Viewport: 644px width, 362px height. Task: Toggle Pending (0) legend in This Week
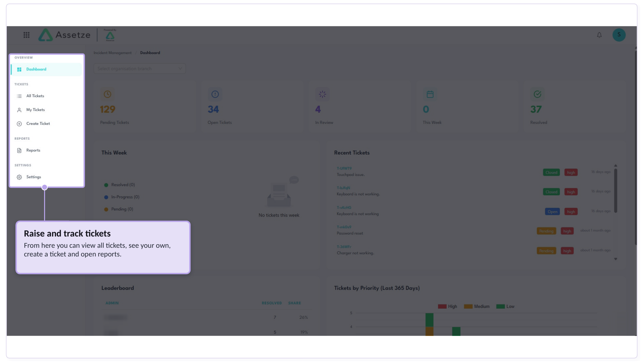click(118, 209)
